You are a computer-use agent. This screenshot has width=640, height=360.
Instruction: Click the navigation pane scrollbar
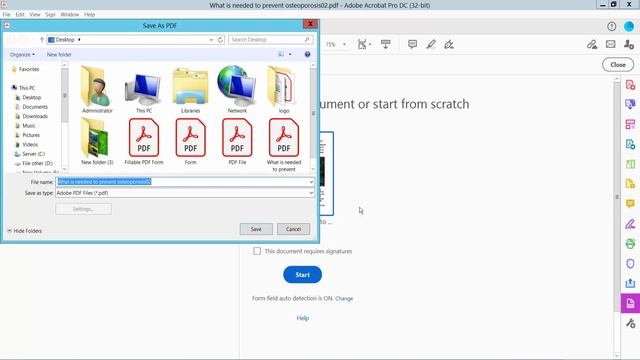64,117
